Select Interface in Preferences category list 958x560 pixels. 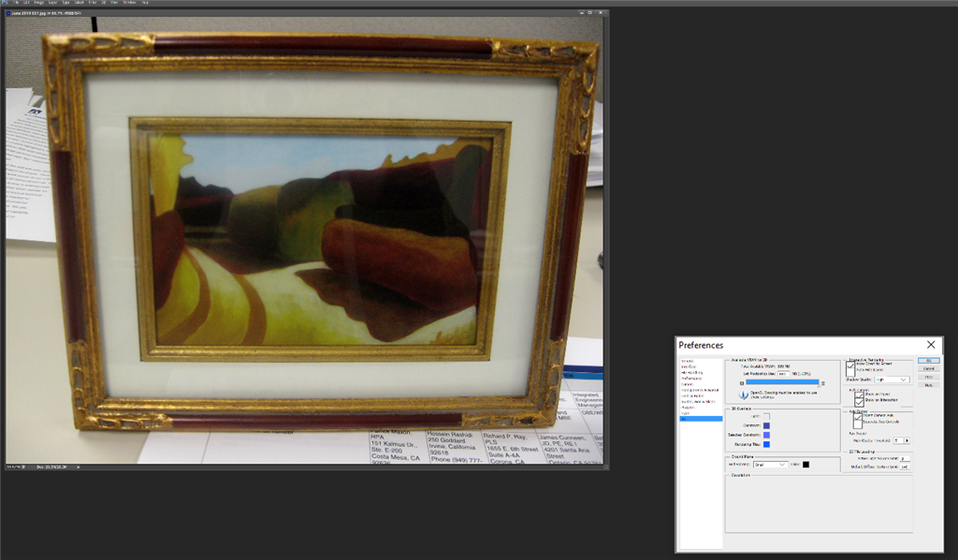tap(689, 367)
